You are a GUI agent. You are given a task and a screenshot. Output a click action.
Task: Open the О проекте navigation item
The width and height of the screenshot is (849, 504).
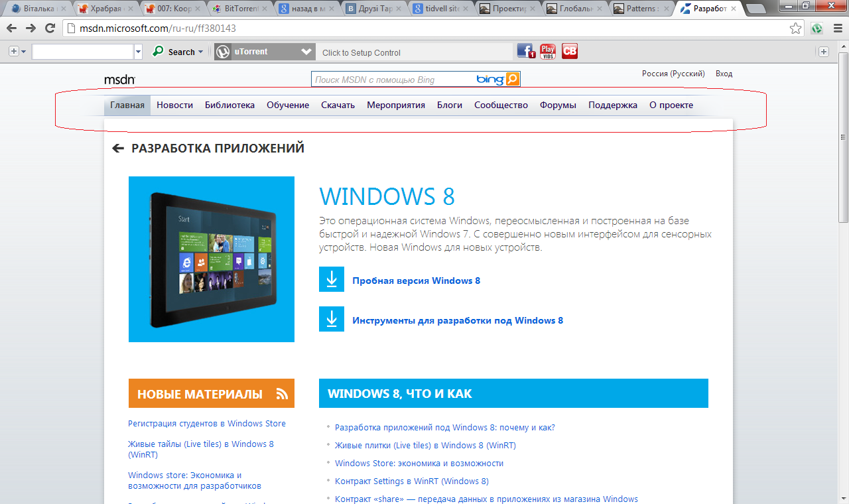[671, 105]
